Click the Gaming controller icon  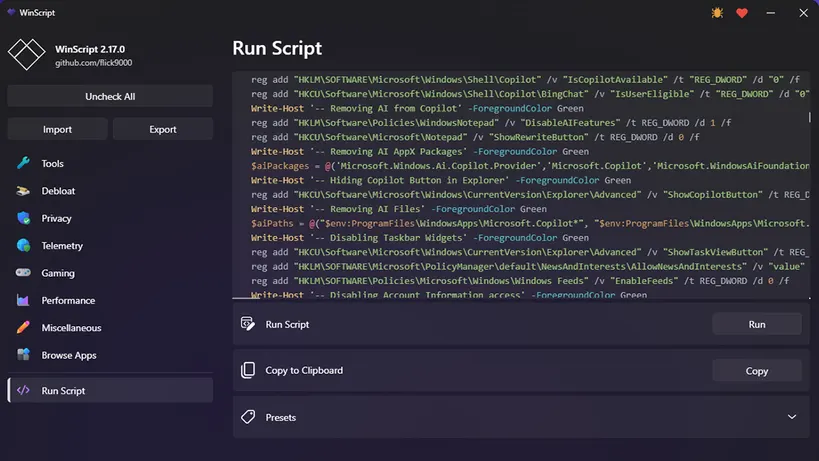[23, 273]
